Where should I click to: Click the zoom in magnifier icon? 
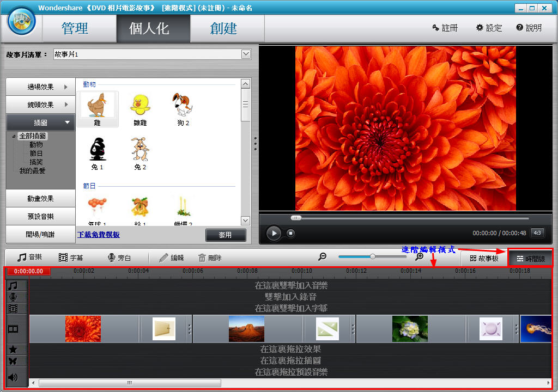click(x=419, y=256)
